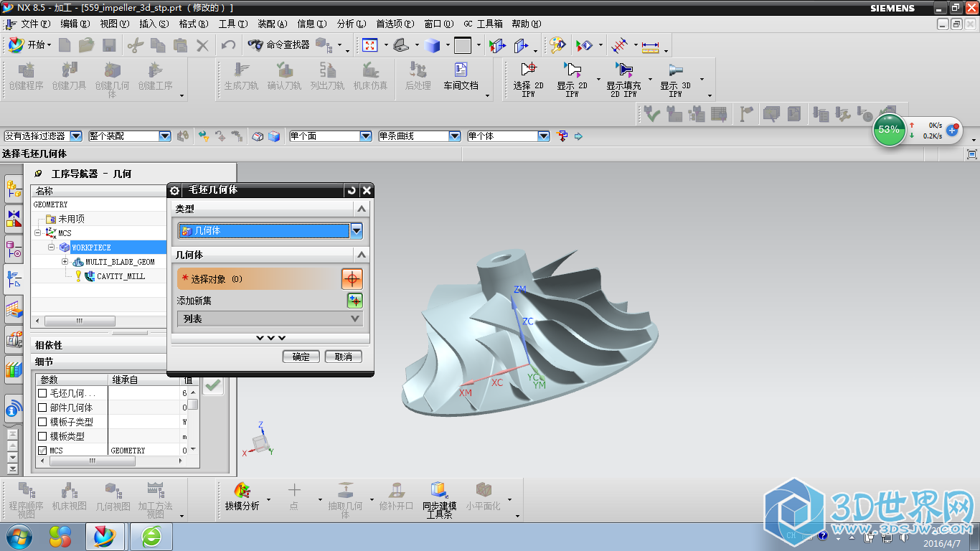Click the shaded blue cube rendering style icon

click(x=432, y=45)
